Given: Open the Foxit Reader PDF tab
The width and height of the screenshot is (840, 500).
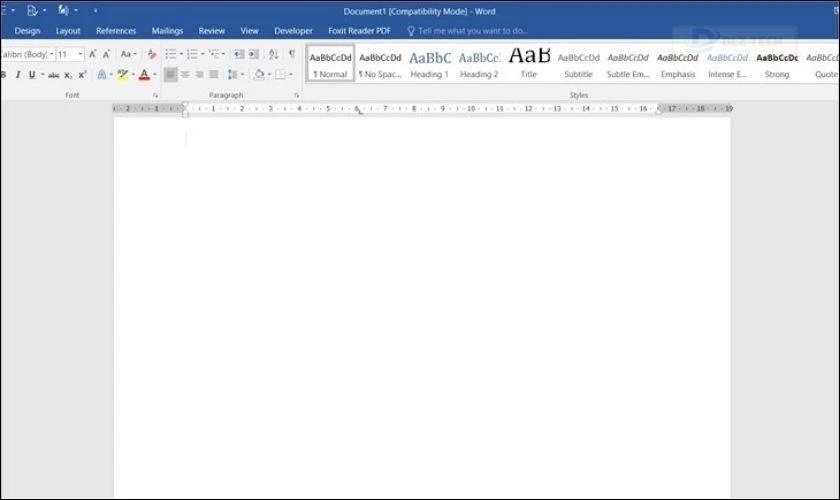Looking at the screenshot, I should (x=359, y=31).
